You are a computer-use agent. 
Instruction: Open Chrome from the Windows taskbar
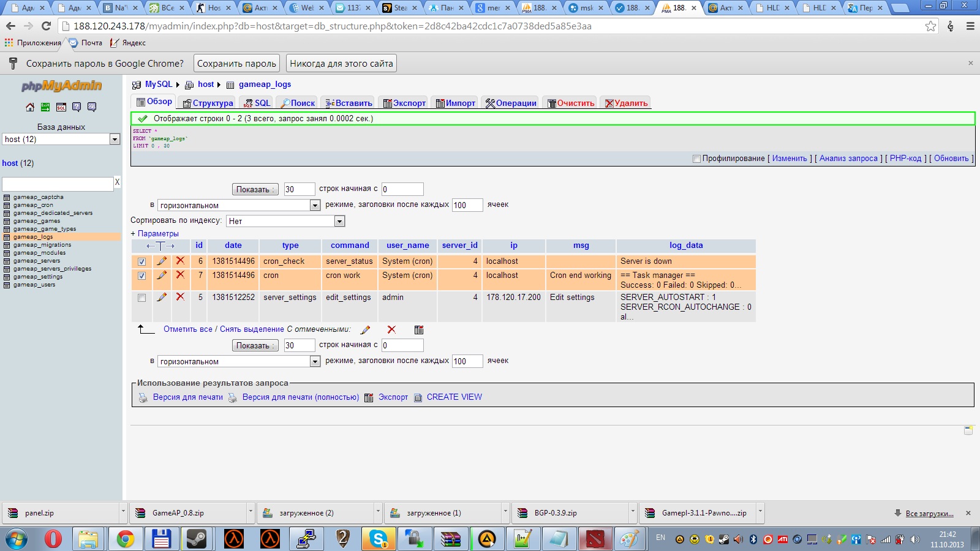pyautogui.click(x=126, y=539)
